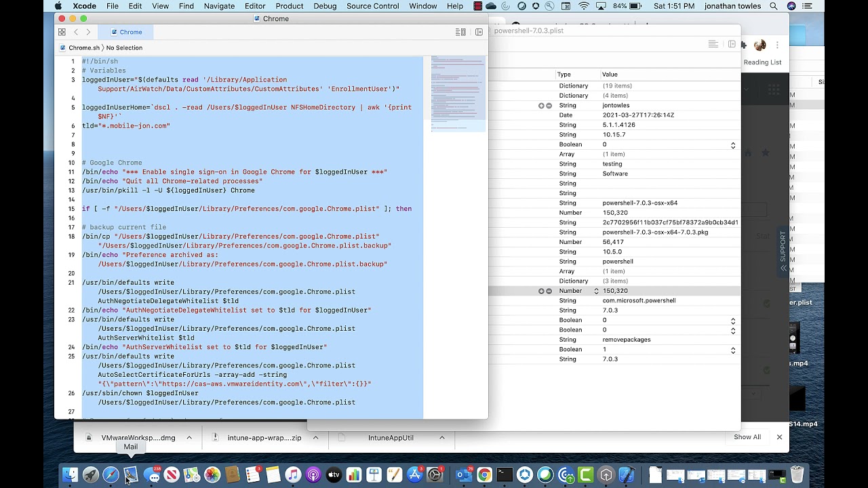The image size is (868, 488).
Task: Open Terminal from the Dock
Action: click(x=505, y=475)
